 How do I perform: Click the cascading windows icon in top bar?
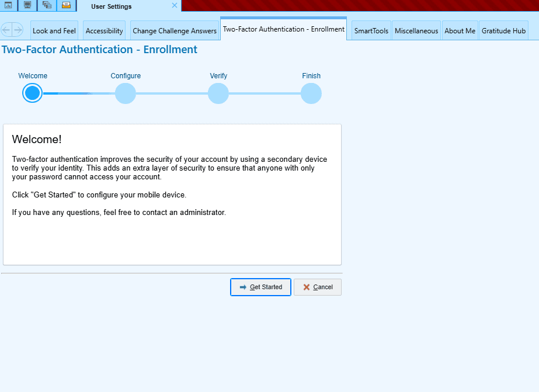point(47,6)
